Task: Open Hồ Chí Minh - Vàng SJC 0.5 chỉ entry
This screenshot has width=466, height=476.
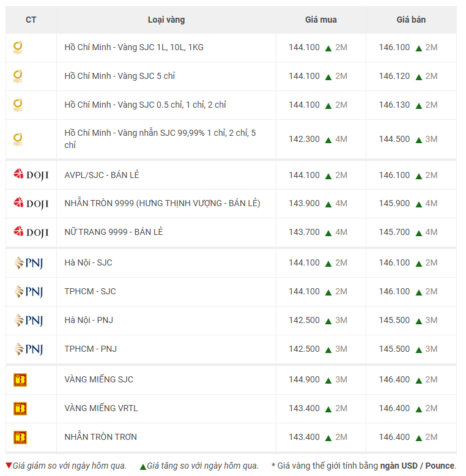Action: tap(145, 105)
